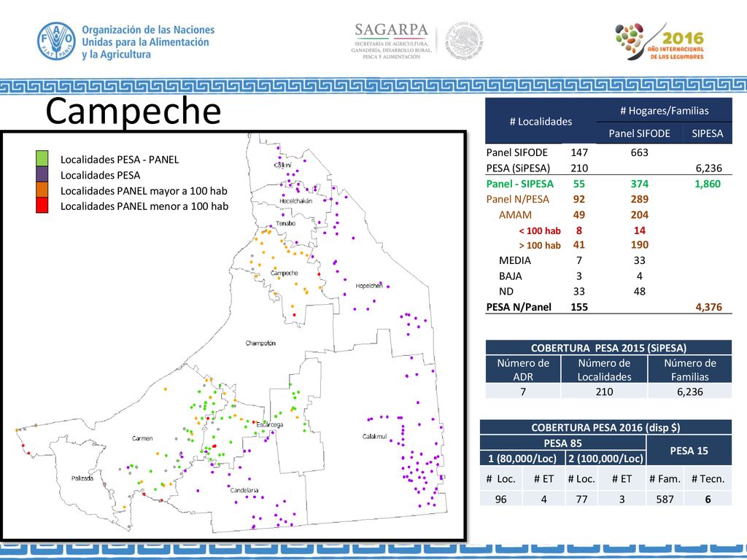Click the Escárcega municipality label

pyautogui.click(x=270, y=424)
